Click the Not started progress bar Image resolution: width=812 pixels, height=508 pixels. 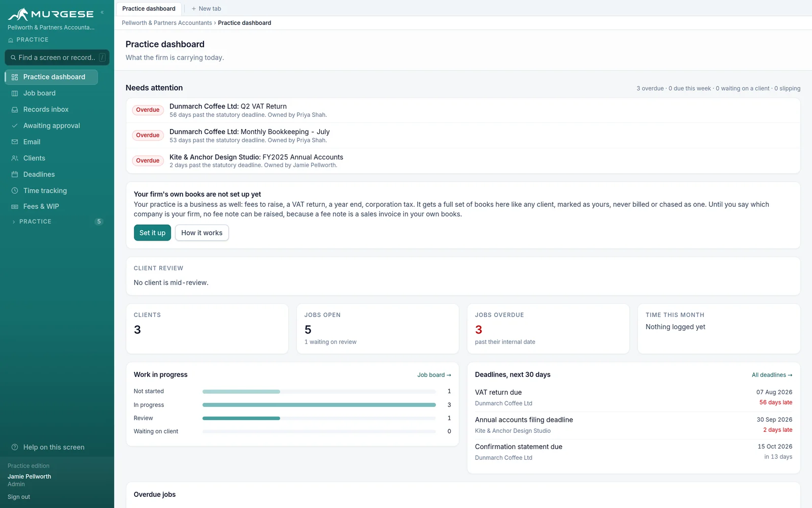point(319,392)
